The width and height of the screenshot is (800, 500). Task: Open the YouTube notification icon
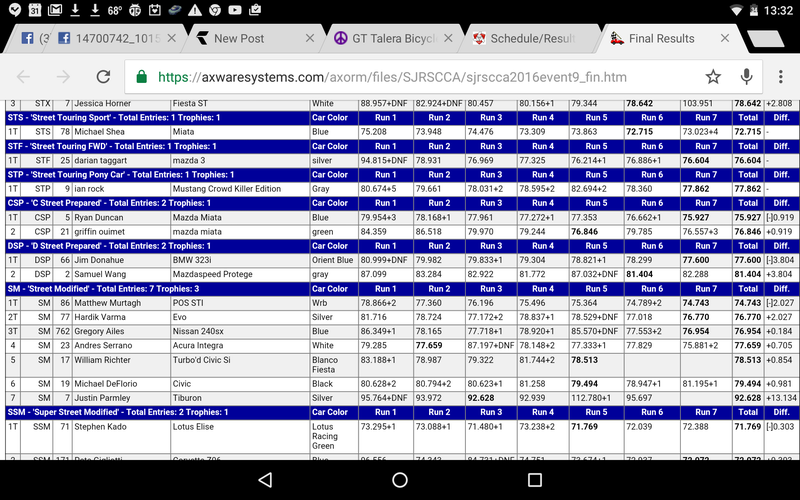235,10
